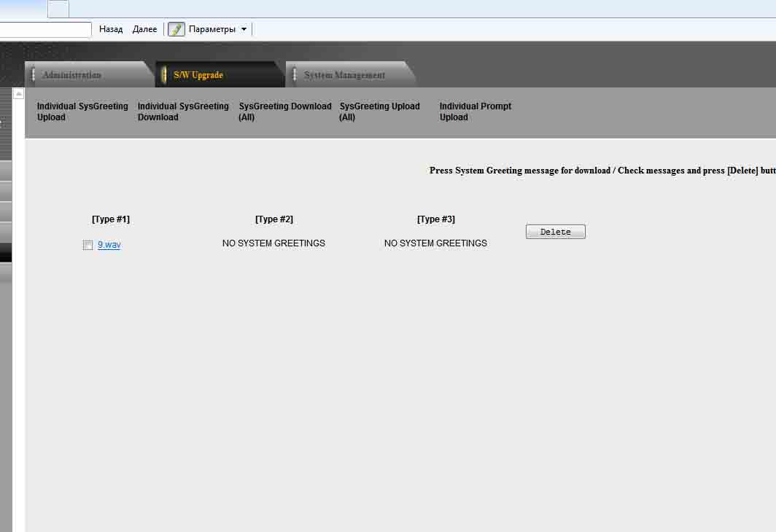This screenshot has width=776, height=532.
Task: Choose SysGreeting Upload (All)
Action: click(379, 112)
